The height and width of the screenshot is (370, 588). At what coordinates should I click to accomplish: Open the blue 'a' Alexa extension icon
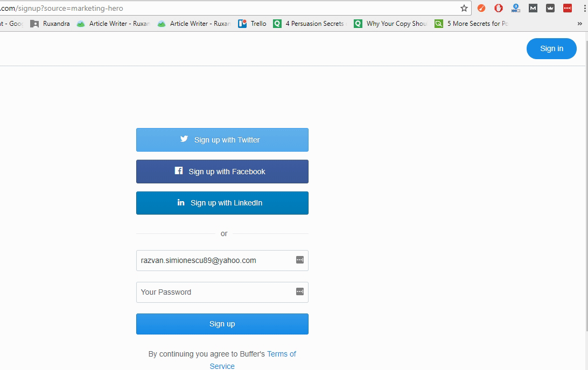[x=516, y=8]
